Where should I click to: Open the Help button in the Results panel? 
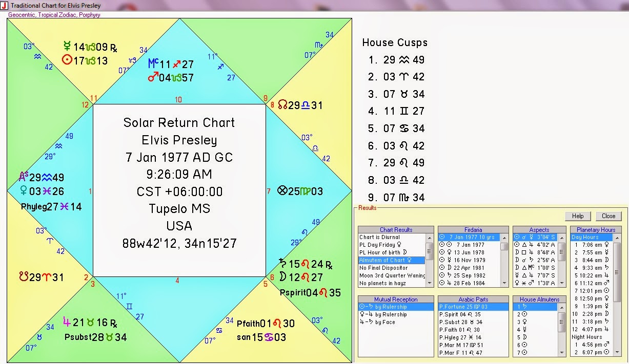[578, 216]
